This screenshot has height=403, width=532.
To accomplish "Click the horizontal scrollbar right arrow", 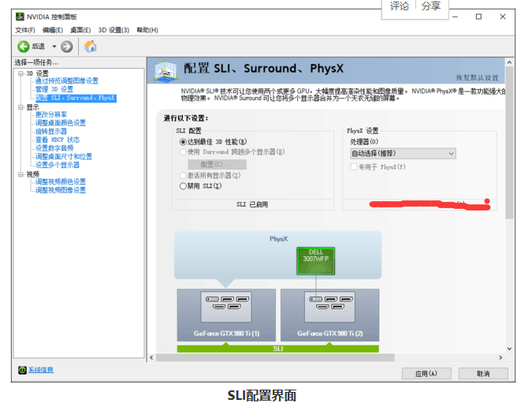I will coord(500,357).
